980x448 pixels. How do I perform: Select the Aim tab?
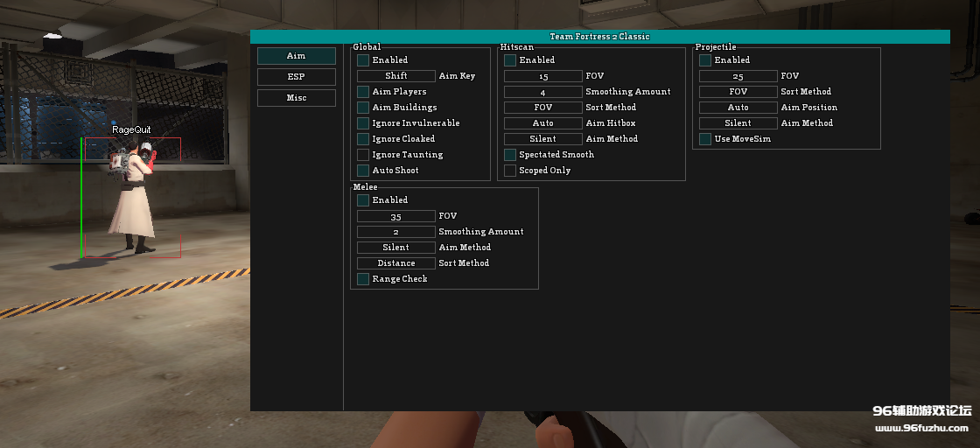[x=297, y=56]
